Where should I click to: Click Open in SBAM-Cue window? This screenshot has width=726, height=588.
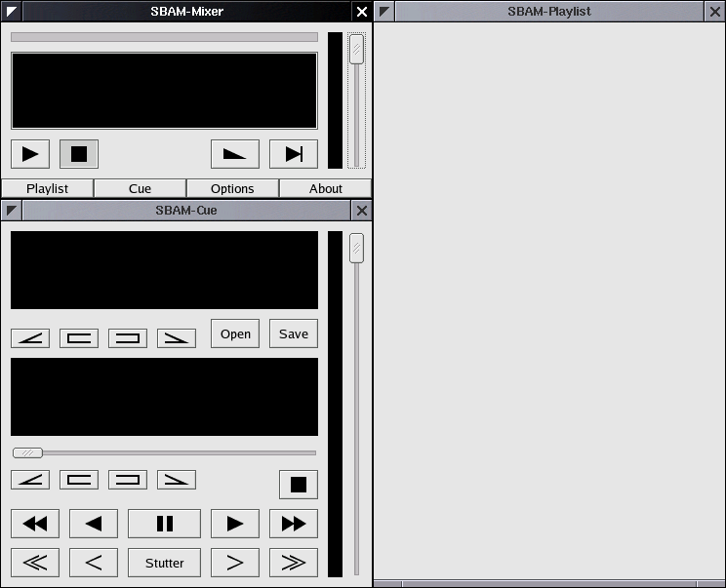[235, 333]
